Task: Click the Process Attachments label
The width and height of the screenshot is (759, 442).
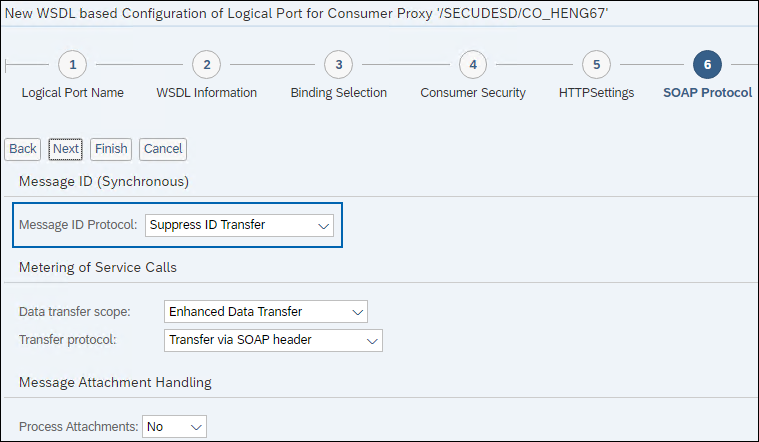Action: pos(79,427)
